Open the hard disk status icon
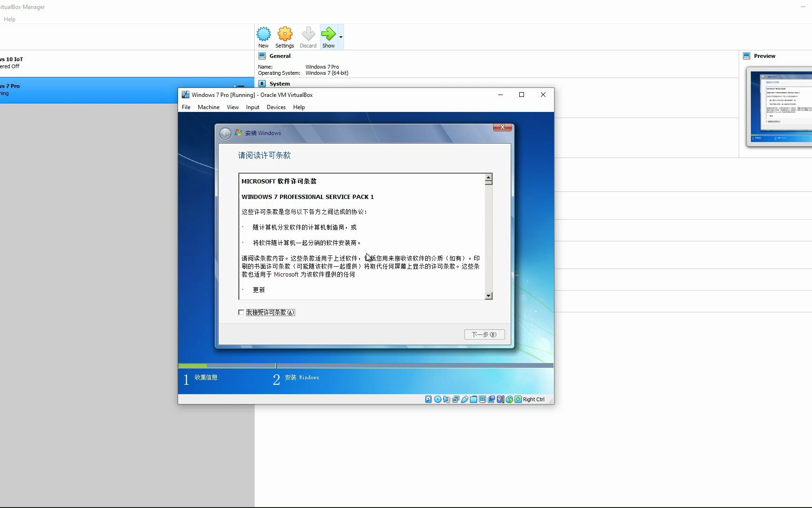 pos(428,399)
